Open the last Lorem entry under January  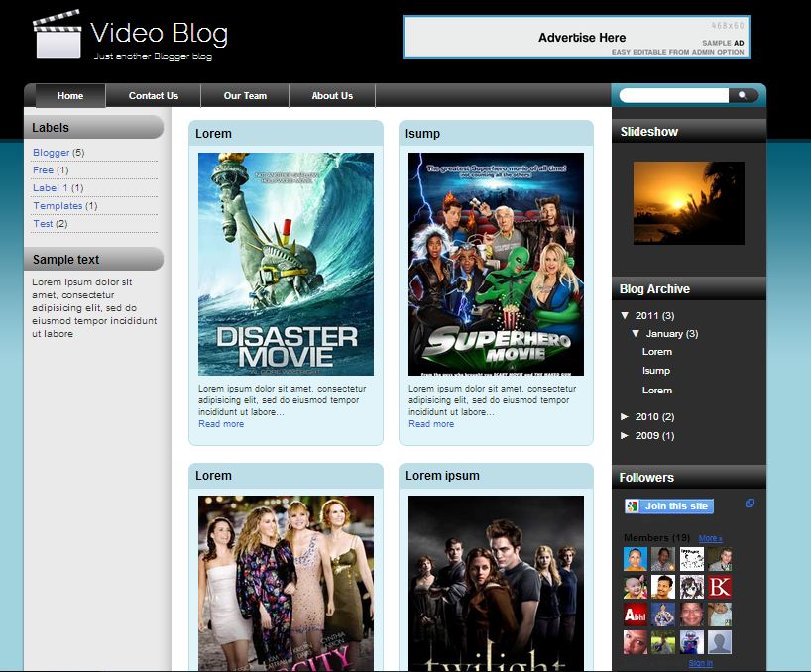point(657,391)
